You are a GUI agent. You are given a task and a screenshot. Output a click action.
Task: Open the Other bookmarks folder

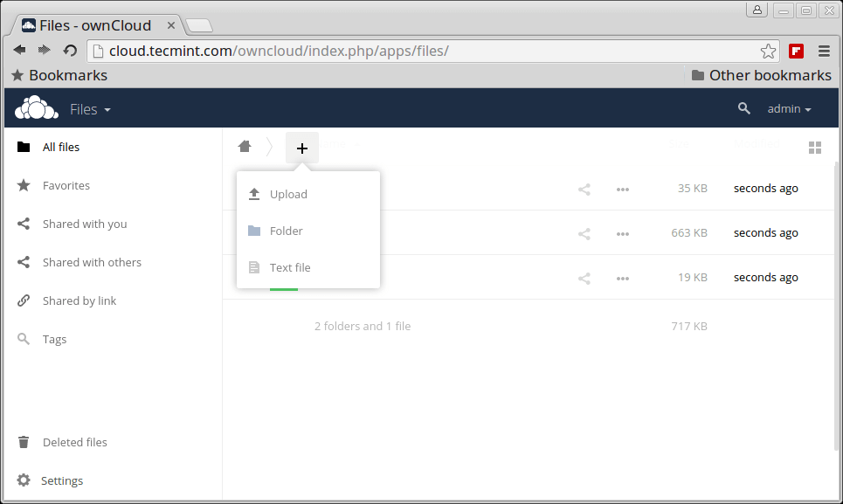click(x=761, y=75)
